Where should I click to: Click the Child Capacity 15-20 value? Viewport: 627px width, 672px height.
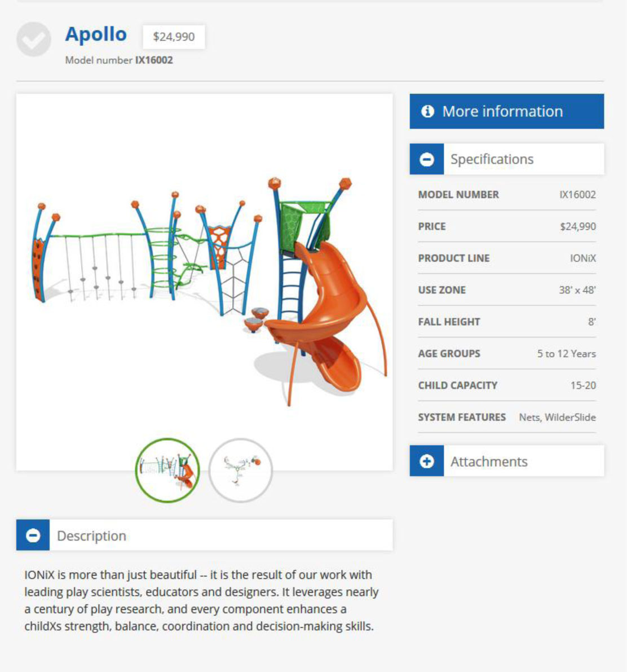(x=583, y=385)
